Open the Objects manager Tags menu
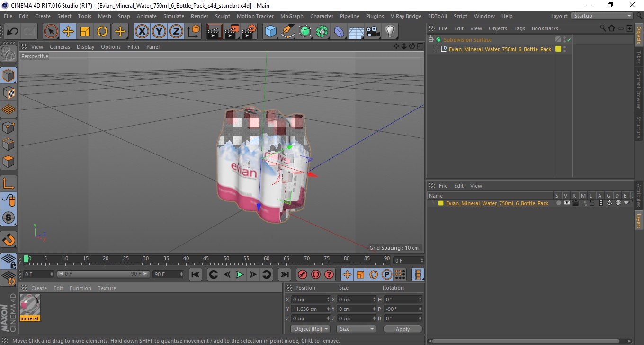This screenshot has height=345, width=644. [519, 28]
